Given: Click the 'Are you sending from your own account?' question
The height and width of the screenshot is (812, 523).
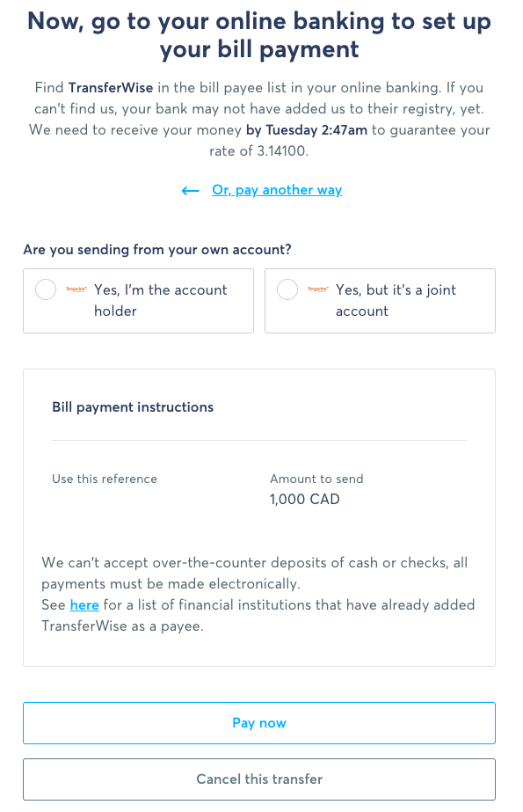Looking at the screenshot, I should coord(157,250).
